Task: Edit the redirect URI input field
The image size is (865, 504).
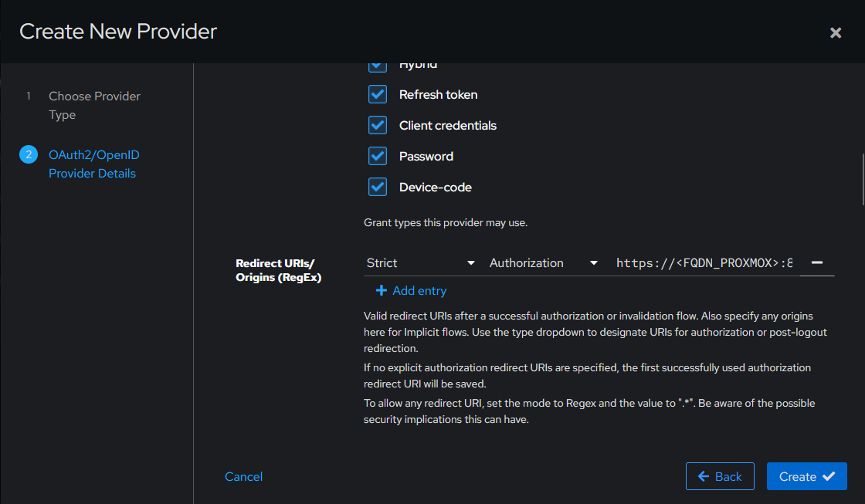Action: coord(704,263)
